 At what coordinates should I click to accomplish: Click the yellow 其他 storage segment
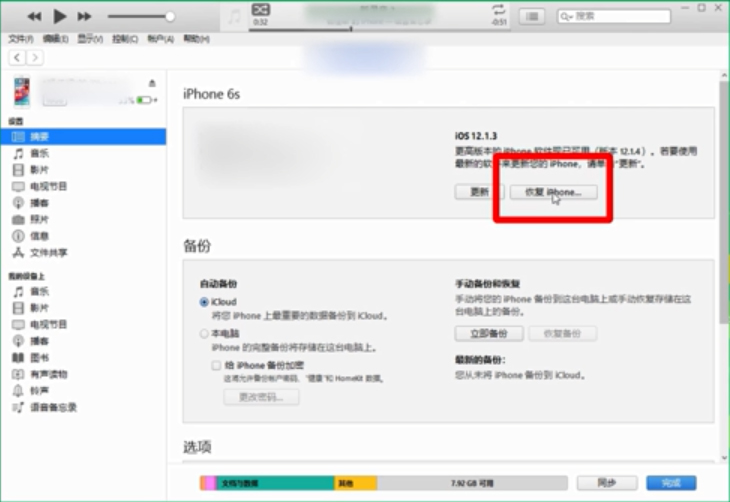point(356,483)
